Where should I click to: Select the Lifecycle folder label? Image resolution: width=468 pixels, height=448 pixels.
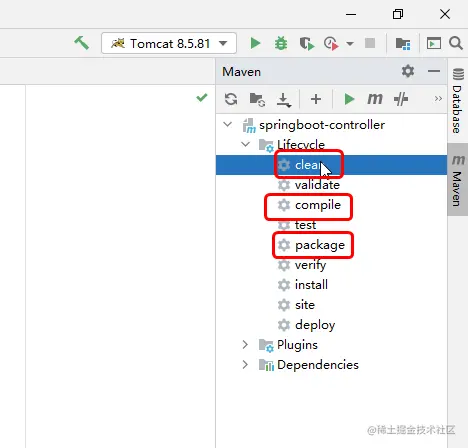click(301, 145)
